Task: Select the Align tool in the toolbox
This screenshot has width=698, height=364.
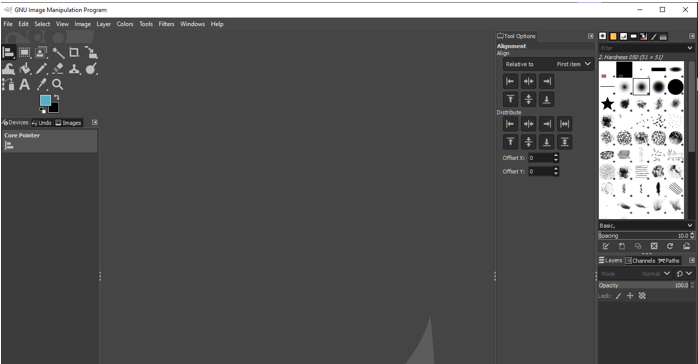Action: click(8, 53)
